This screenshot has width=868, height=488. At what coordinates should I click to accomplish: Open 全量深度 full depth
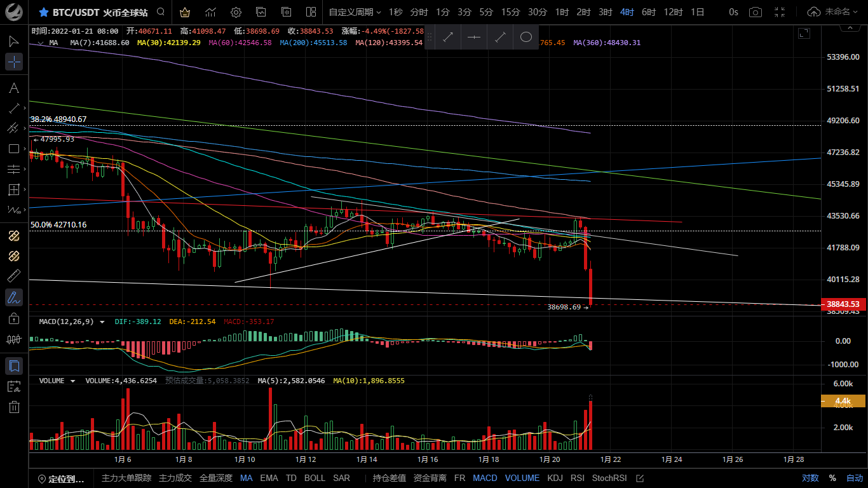pyautogui.click(x=216, y=478)
